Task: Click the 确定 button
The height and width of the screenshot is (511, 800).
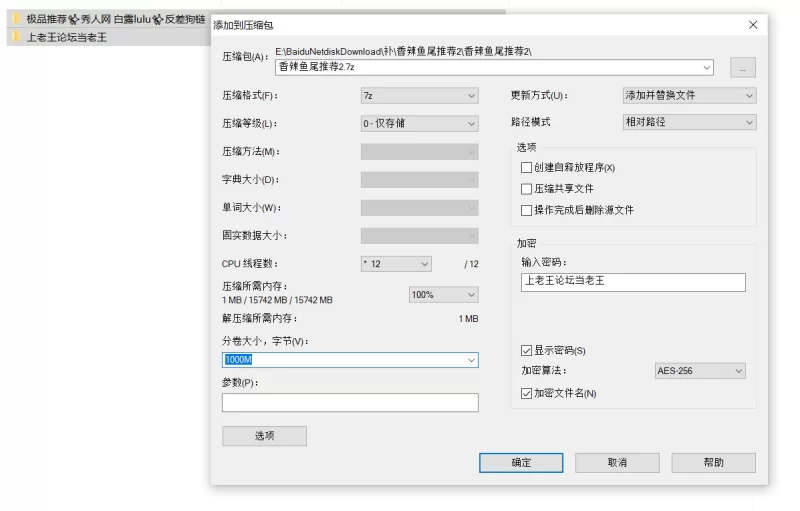Action: tap(521, 463)
